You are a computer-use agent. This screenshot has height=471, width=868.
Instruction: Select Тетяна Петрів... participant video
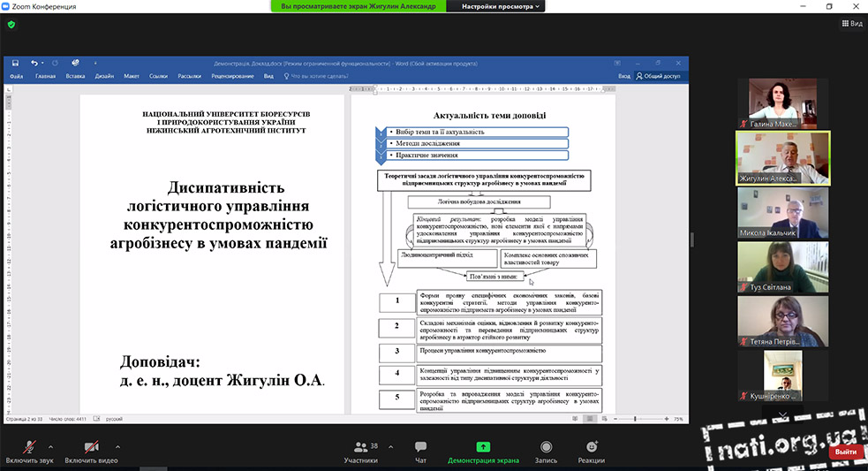tap(782, 322)
